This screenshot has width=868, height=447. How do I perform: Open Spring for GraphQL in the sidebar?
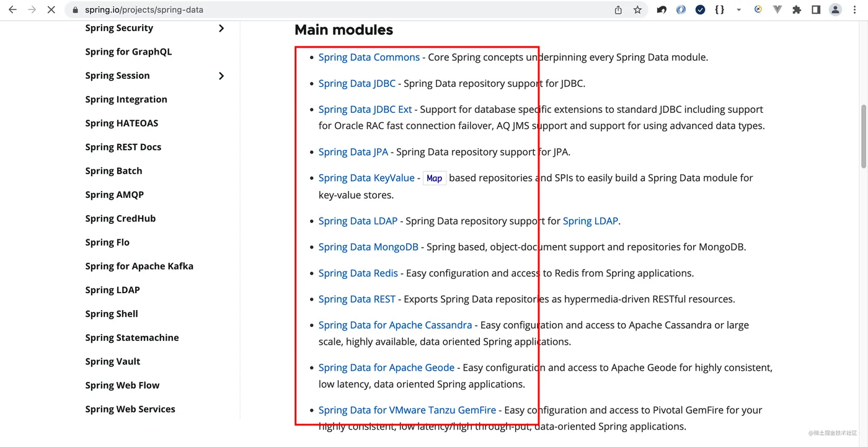pyautogui.click(x=128, y=51)
